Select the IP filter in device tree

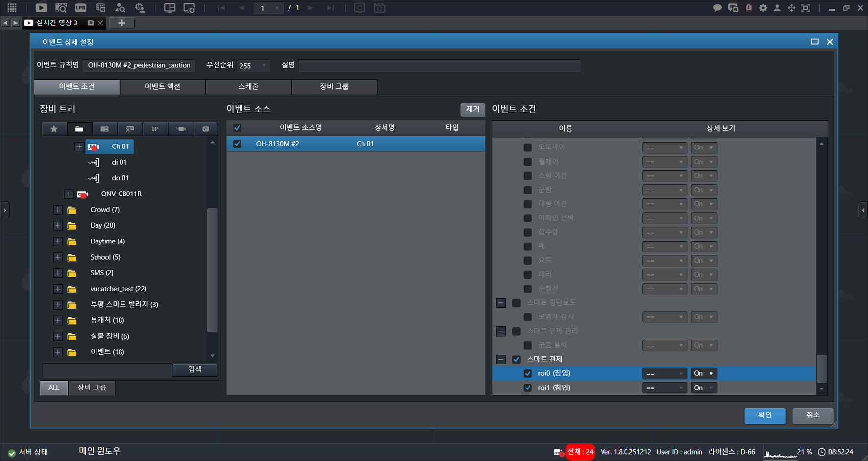(x=155, y=129)
